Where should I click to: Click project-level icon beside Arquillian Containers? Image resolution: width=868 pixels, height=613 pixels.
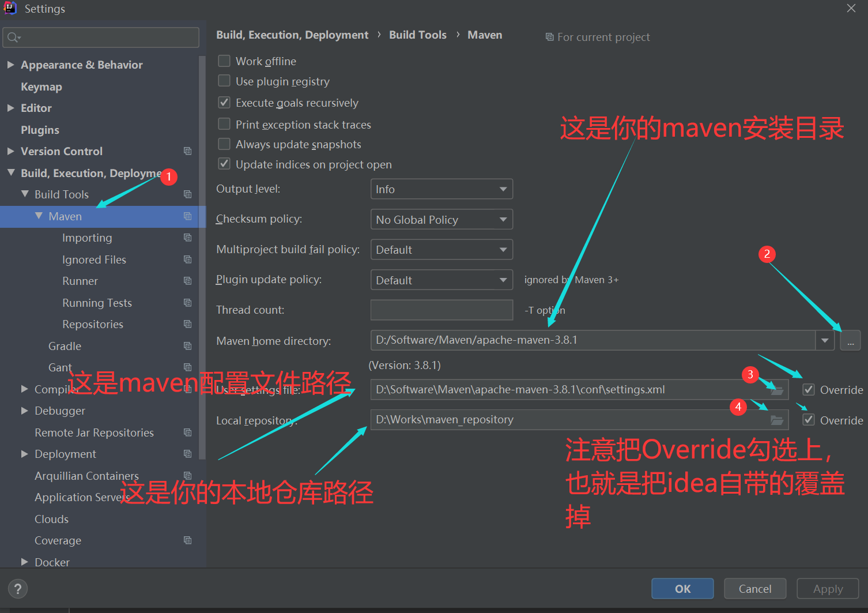pos(187,476)
